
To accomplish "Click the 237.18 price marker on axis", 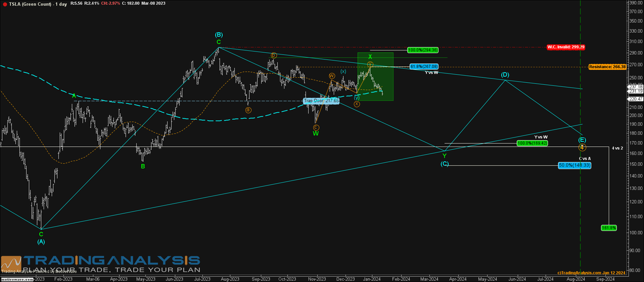I will click(635, 86).
